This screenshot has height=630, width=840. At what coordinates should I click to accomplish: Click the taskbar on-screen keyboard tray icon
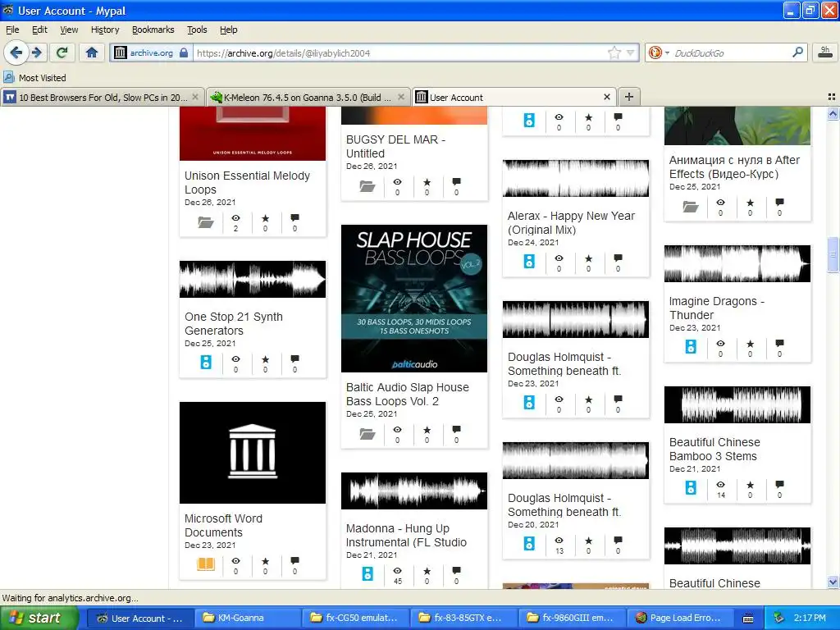pyautogui.click(x=748, y=619)
